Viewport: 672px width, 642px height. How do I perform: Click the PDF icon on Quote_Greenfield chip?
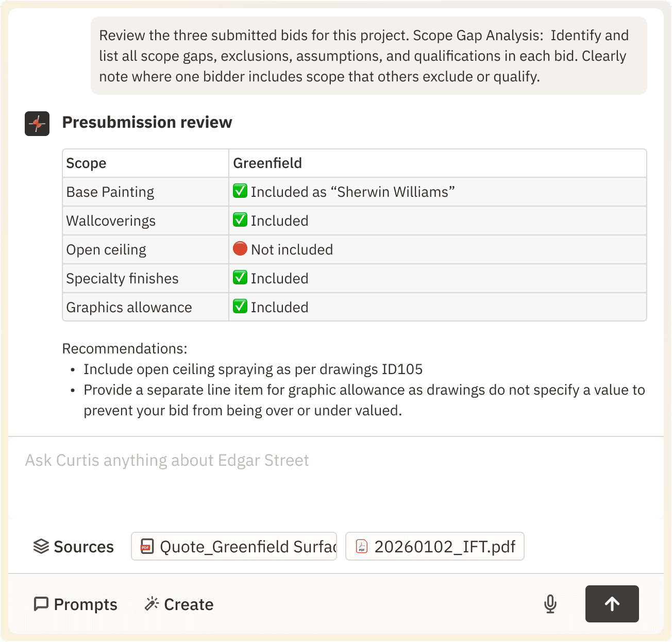click(147, 546)
